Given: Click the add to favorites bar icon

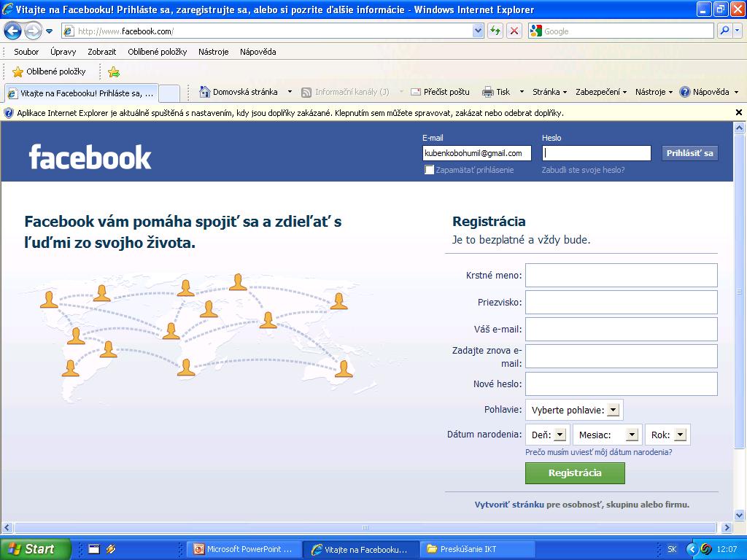Looking at the screenshot, I should pyautogui.click(x=113, y=72).
